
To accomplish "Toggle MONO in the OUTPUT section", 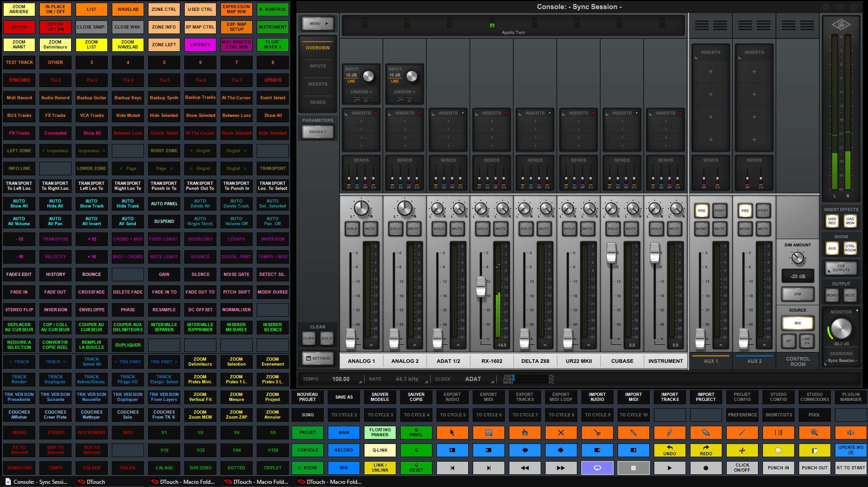I will pos(832,295).
